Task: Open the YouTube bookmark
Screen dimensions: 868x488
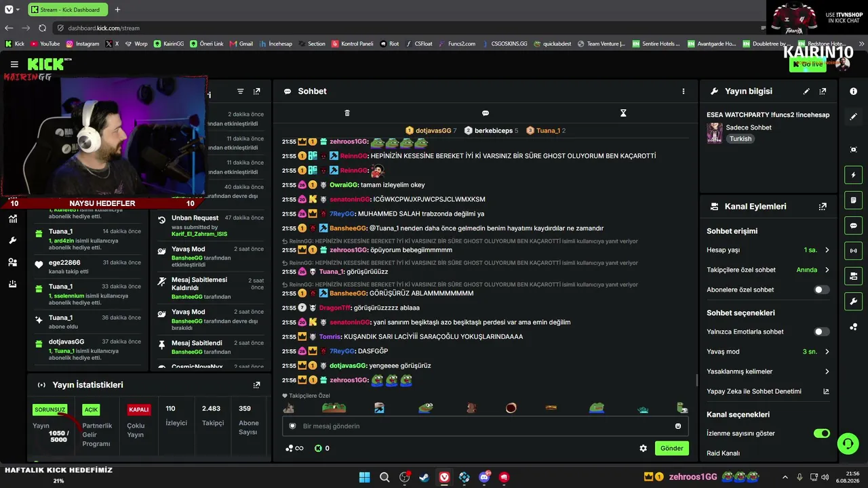Action: click(x=45, y=44)
